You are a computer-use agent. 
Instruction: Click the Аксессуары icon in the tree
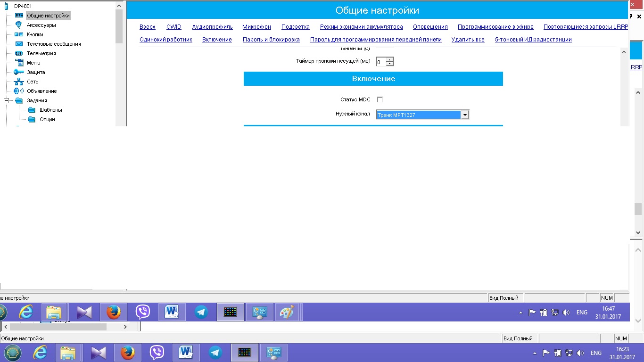click(x=19, y=25)
